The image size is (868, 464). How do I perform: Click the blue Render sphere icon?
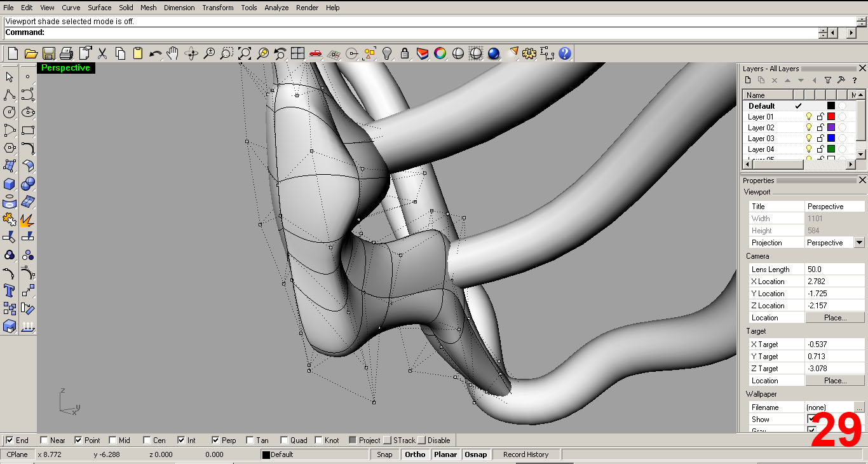(494, 53)
